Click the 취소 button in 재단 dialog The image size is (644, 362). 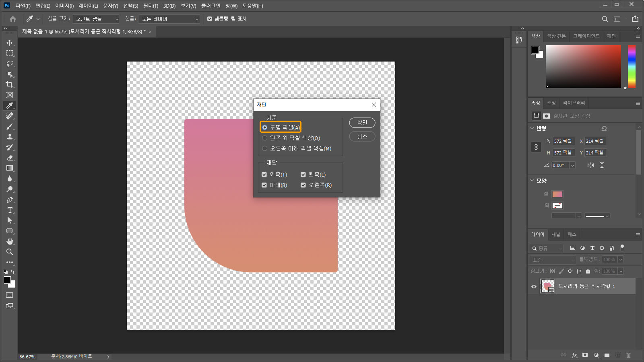(x=362, y=137)
